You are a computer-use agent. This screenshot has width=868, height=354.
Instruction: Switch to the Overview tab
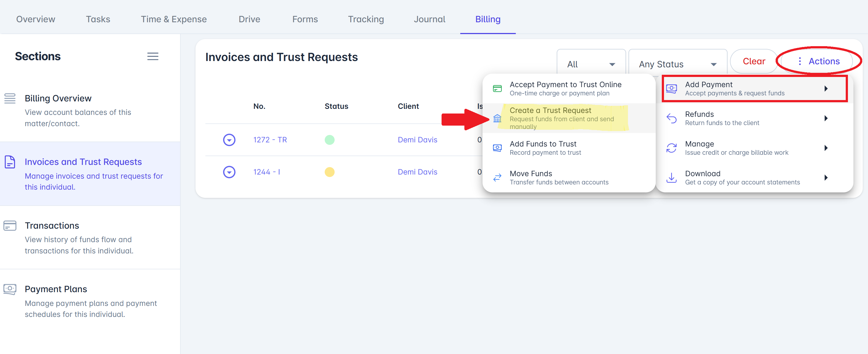(35, 19)
